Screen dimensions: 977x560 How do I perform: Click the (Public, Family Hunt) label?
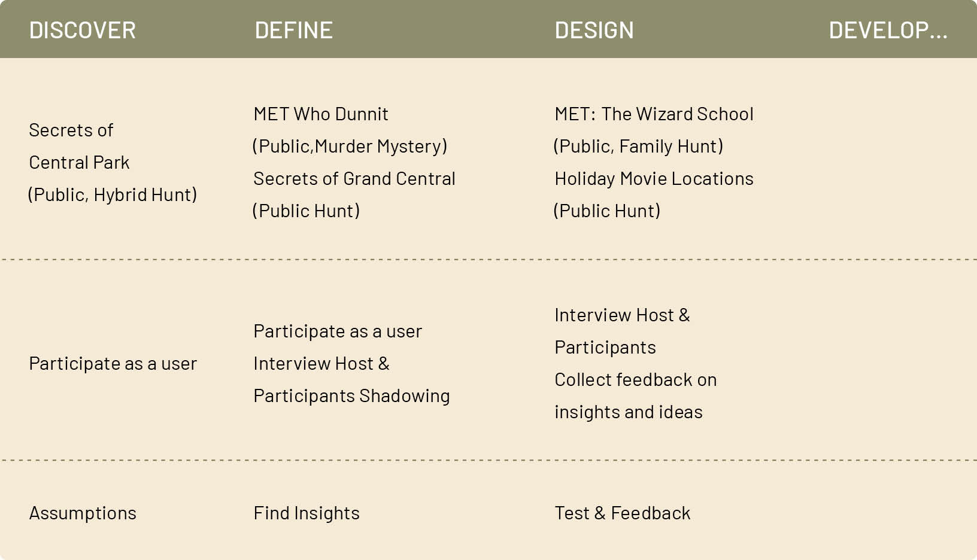click(x=638, y=146)
